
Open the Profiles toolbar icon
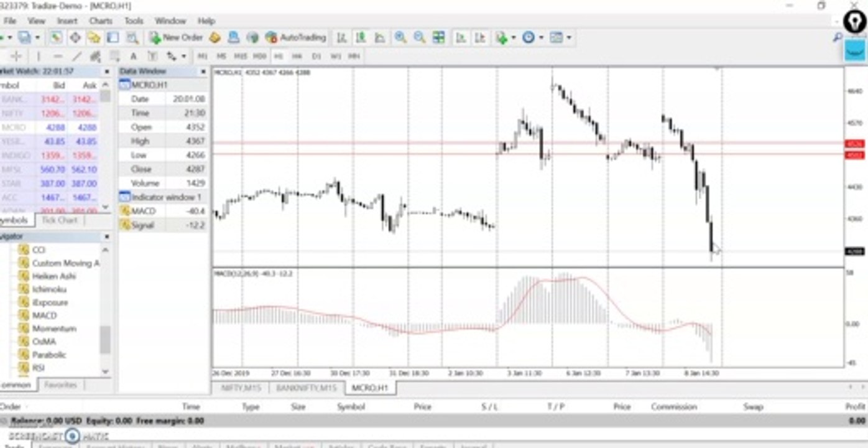tap(24, 37)
